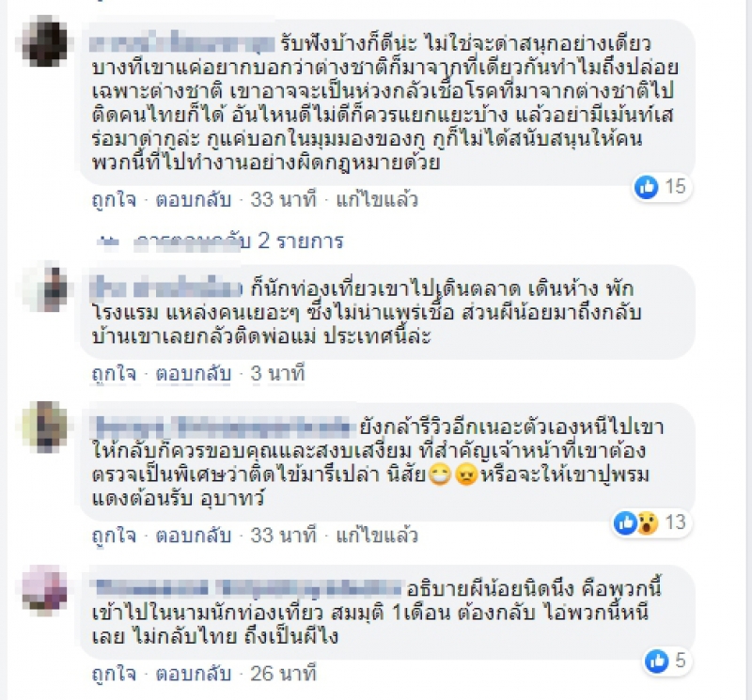Like the 3-minute-old comment

[x=114, y=374]
